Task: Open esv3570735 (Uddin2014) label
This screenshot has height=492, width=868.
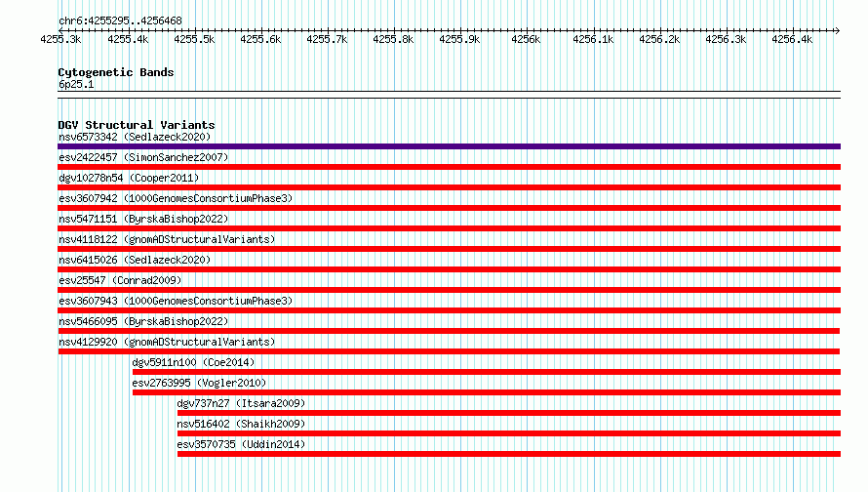Action: point(241,444)
